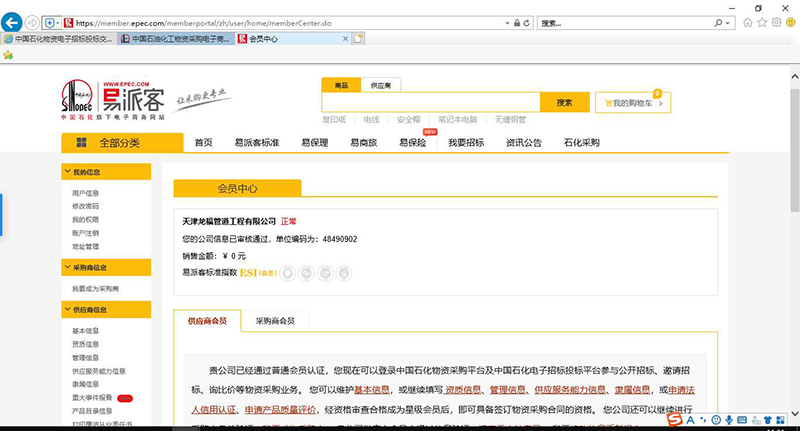The height and width of the screenshot is (431, 800).
Task: Open the 易保险 navigation item
Action: click(413, 143)
